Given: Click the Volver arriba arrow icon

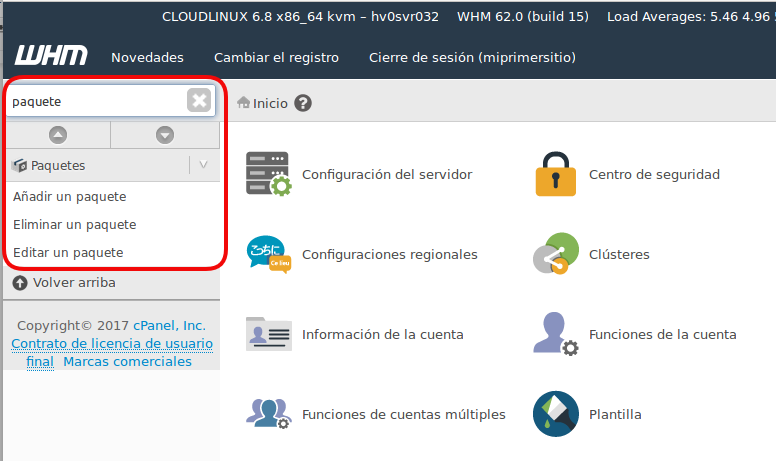Looking at the screenshot, I should coord(20,283).
